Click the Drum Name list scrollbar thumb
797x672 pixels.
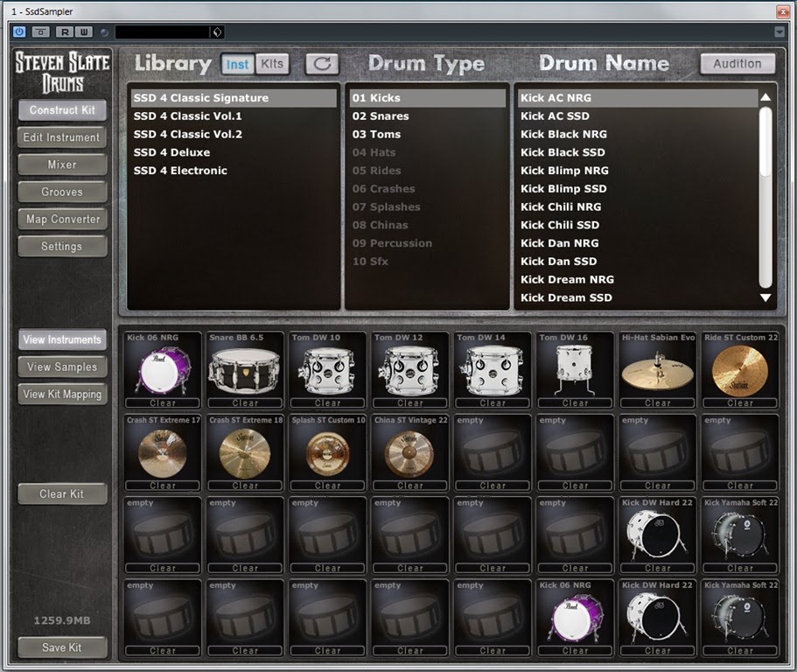(x=766, y=143)
